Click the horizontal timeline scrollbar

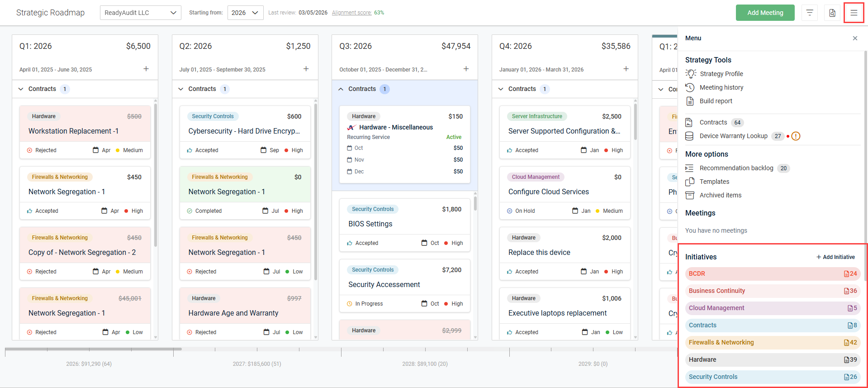point(94,349)
